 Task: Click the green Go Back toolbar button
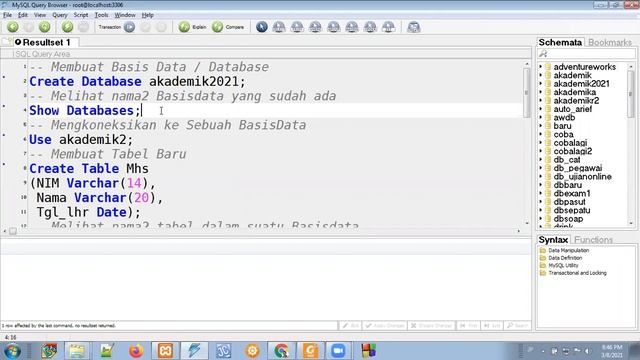pyautogui.click(x=13, y=27)
